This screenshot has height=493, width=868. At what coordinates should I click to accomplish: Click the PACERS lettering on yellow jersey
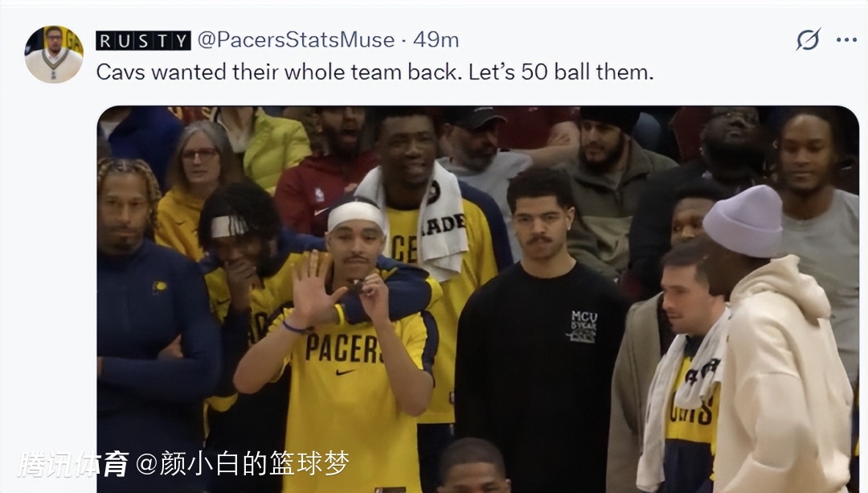click(344, 348)
